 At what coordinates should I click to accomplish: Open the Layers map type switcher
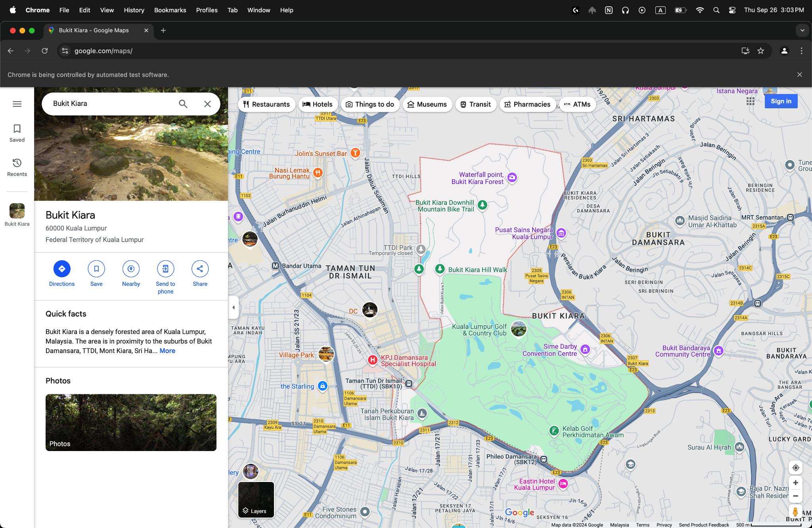point(256,500)
